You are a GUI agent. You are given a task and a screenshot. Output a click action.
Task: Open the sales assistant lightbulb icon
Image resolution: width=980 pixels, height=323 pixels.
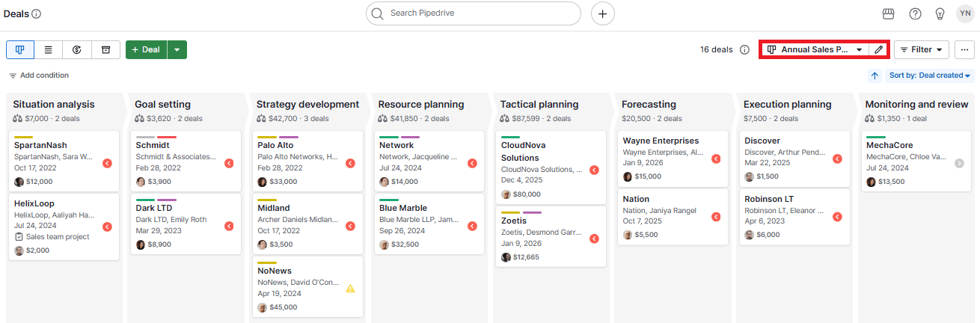[x=940, y=13]
